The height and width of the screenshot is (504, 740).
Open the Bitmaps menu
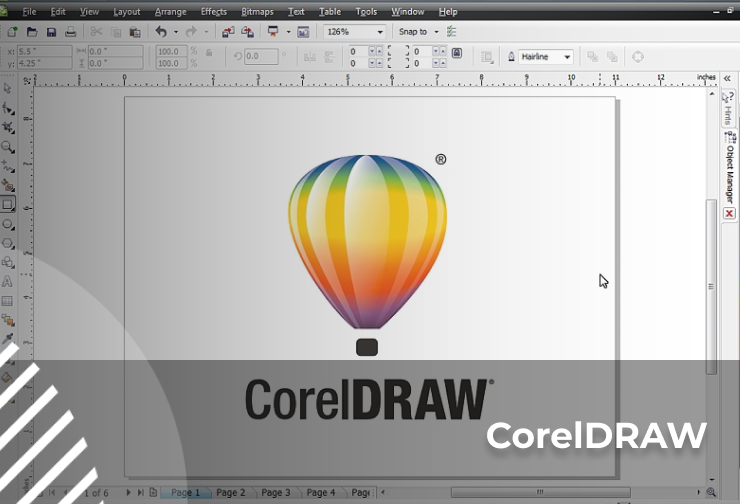(x=256, y=12)
